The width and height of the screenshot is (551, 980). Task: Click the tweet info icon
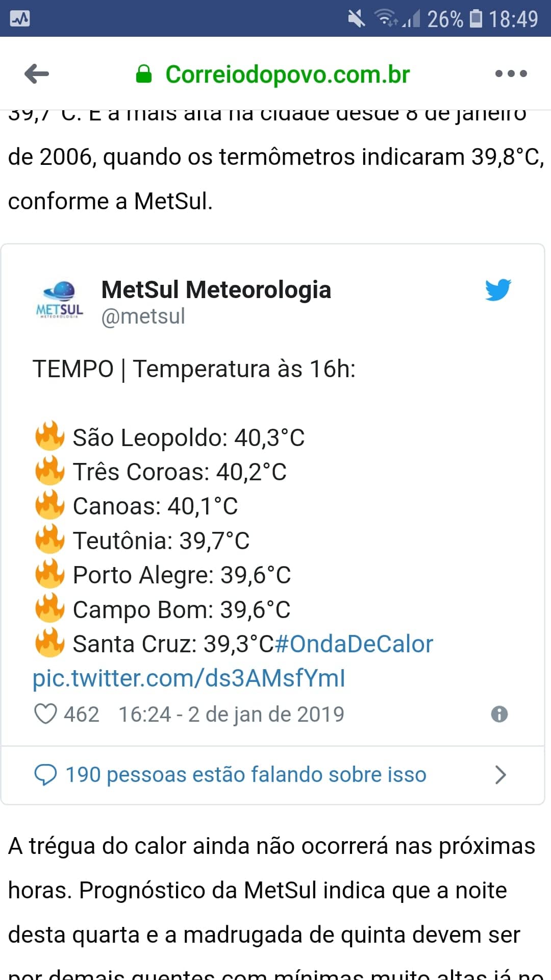[499, 714]
